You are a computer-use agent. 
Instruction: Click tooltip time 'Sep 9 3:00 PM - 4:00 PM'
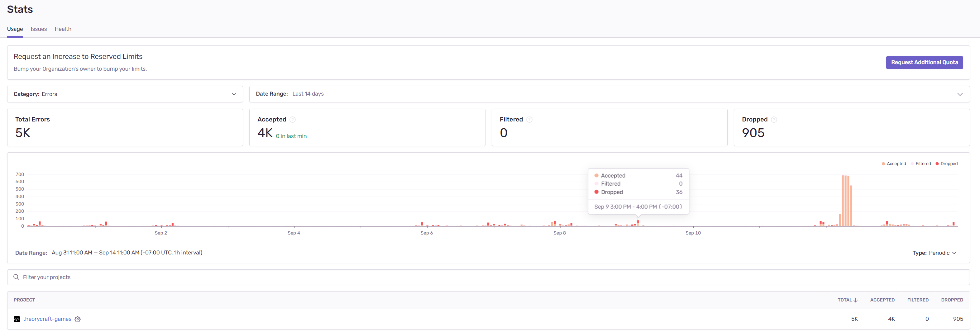pyautogui.click(x=638, y=207)
